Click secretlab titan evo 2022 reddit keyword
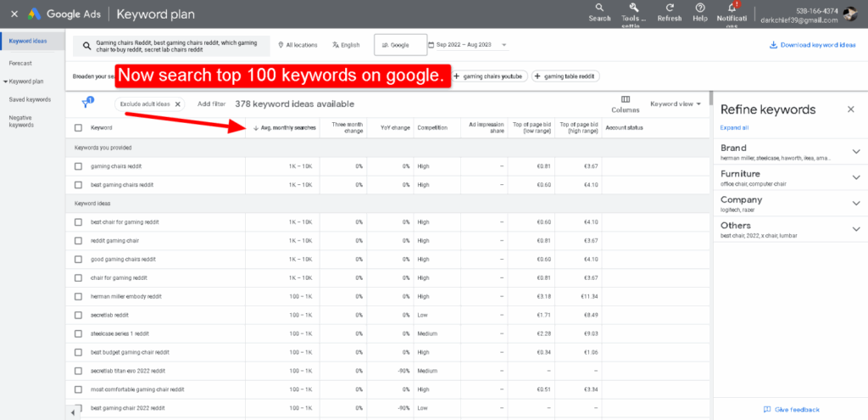Screen dimensions: 868x420 click(128, 371)
